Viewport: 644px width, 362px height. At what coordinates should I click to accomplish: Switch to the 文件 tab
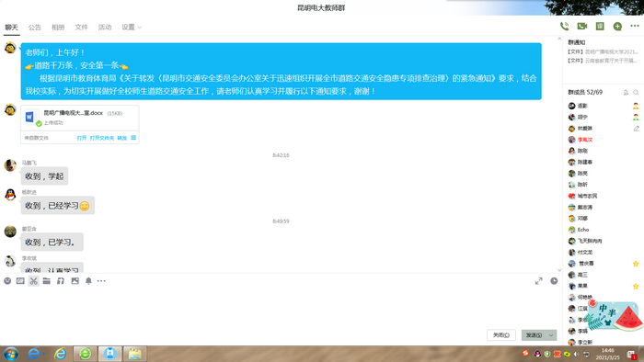[x=81, y=27]
